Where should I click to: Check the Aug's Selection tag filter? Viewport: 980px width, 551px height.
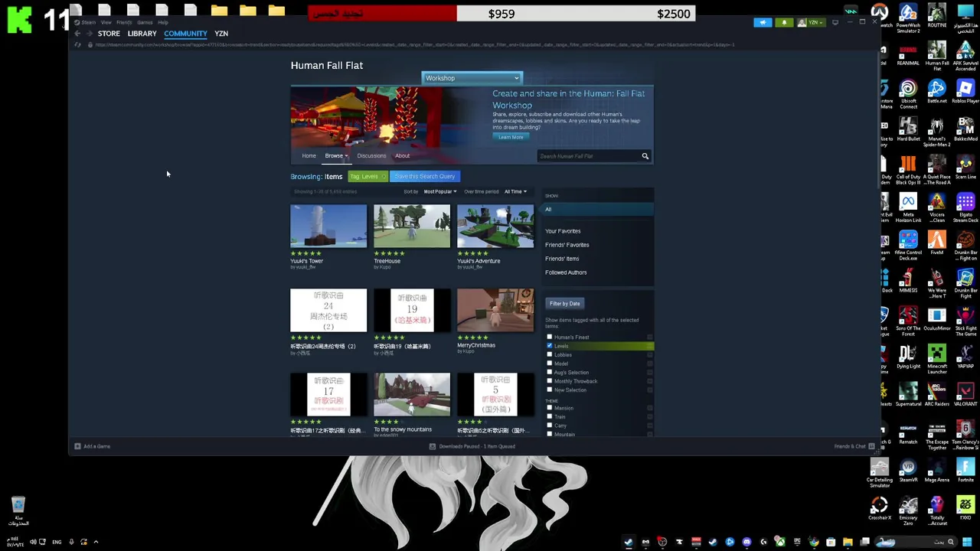(x=549, y=372)
